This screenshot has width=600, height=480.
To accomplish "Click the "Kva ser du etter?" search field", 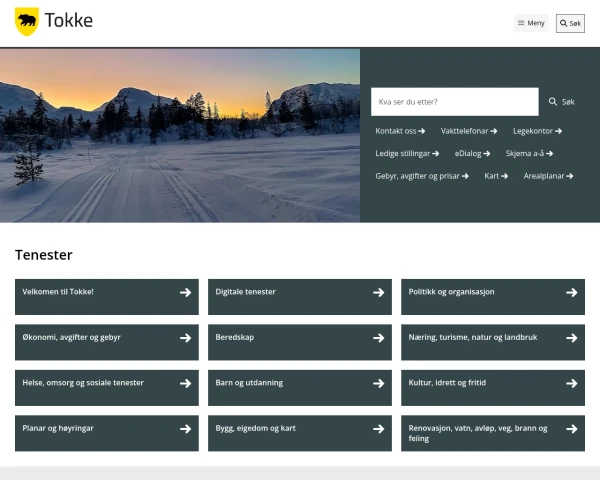I will pyautogui.click(x=454, y=102).
